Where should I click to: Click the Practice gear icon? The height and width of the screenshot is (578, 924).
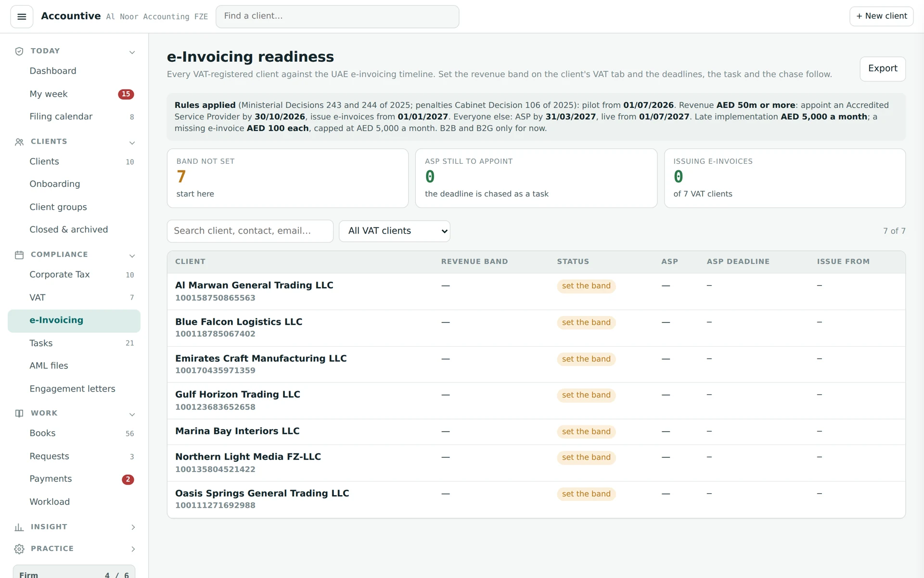pos(19,549)
